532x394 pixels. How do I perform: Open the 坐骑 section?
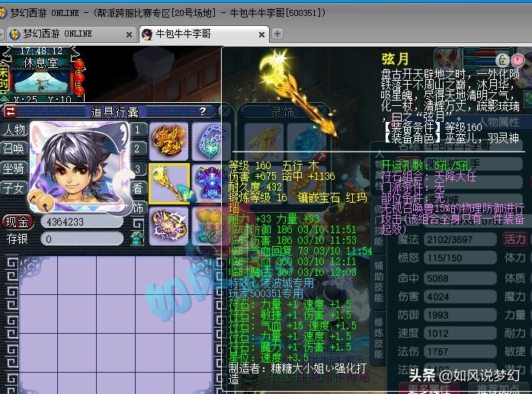(14, 168)
